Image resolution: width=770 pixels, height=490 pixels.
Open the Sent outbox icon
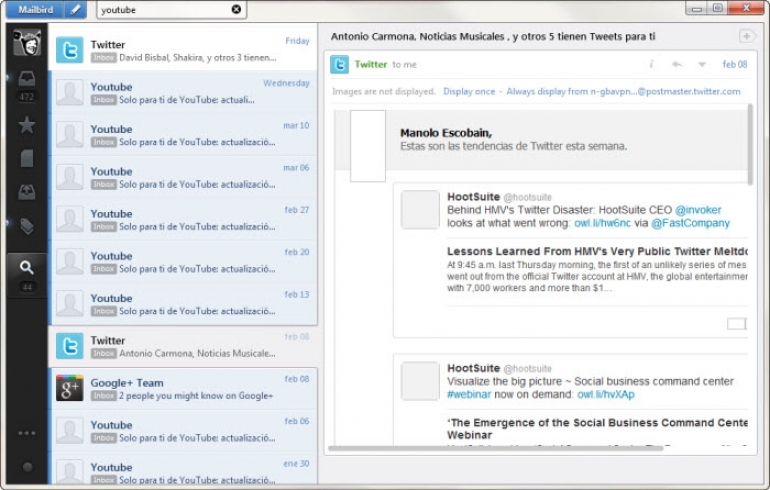click(x=27, y=192)
